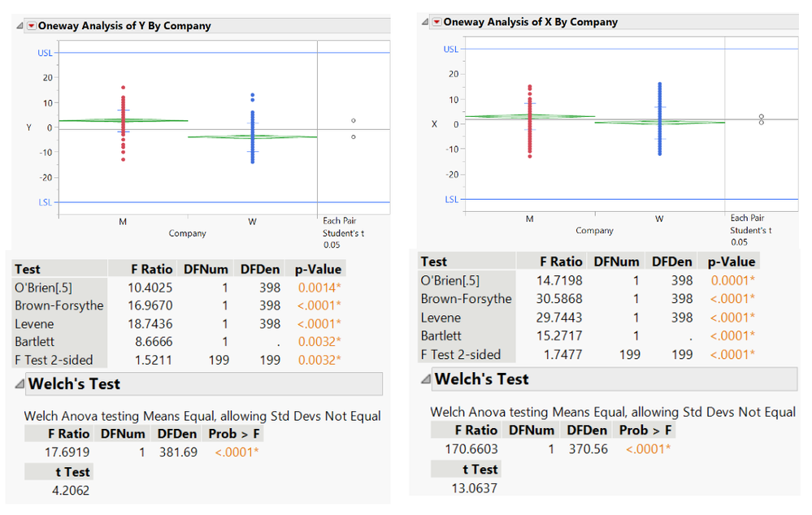The height and width of the screenshot is (515, 812).
Task: Select green mean diamond for M in Y plot
Action: 124,120
